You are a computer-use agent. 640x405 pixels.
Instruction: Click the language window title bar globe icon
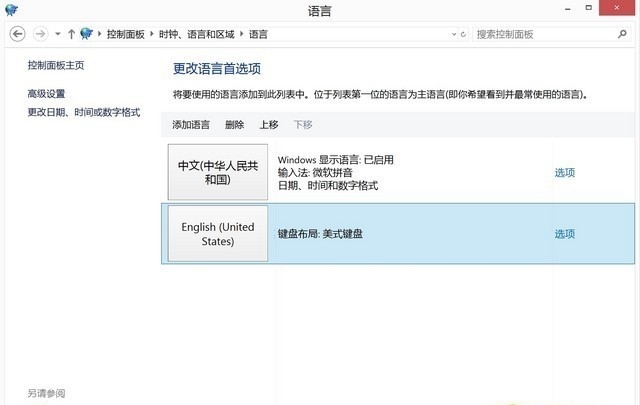pyautogui.click(x=11, y=9)
